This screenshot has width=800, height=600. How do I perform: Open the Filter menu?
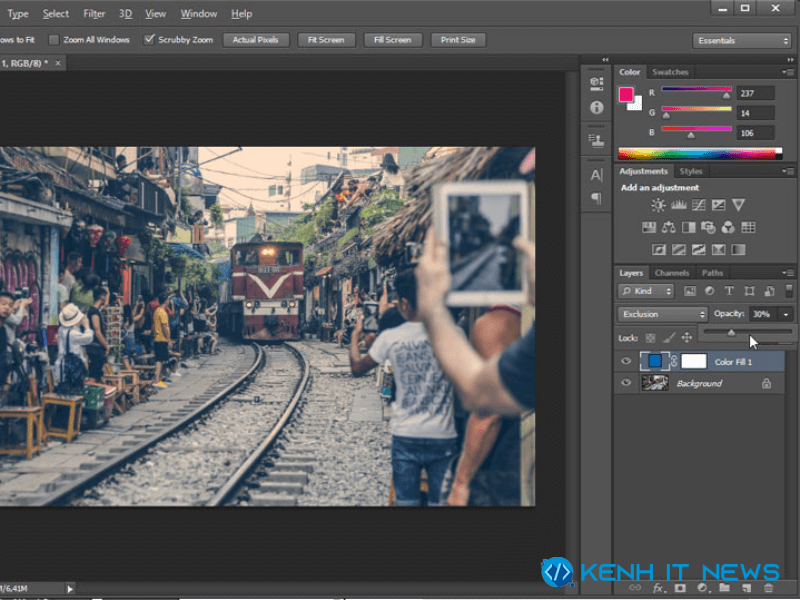pos(94,14)
